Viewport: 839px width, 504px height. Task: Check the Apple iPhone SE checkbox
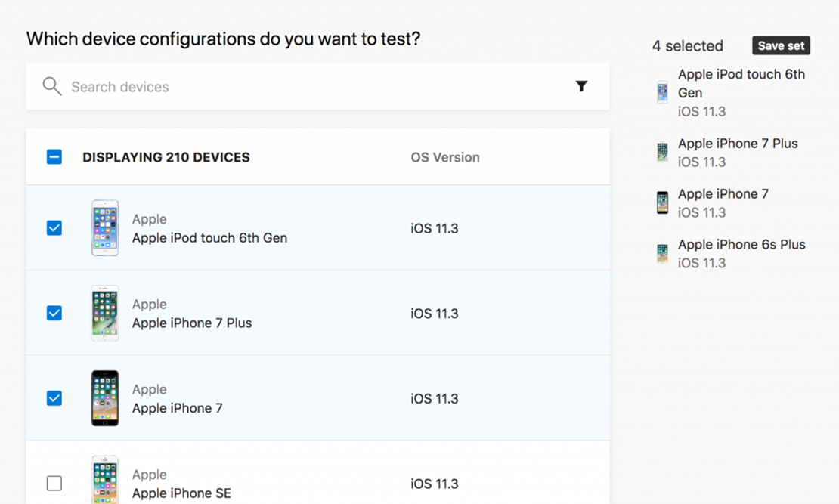point(54,483)
